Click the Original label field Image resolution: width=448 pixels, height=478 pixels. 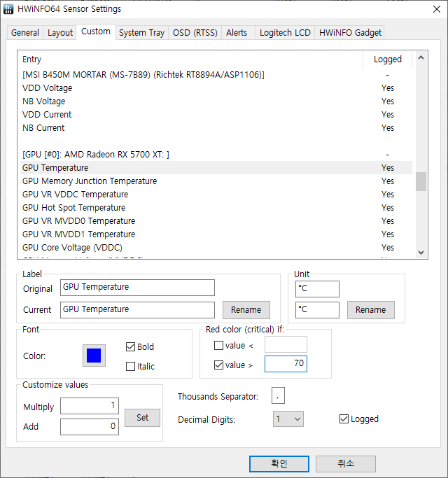point(137,288)
